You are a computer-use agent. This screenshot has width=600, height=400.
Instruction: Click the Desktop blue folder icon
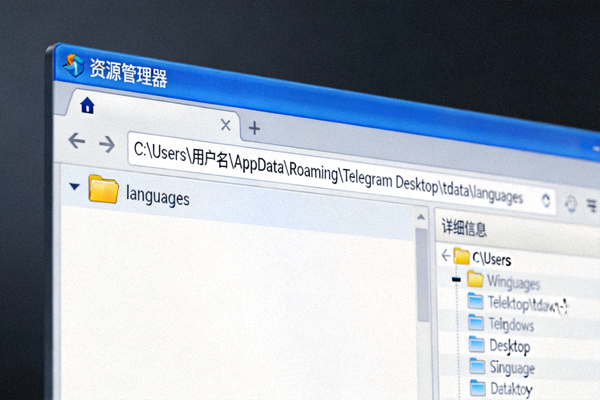[x=477, y=344]
